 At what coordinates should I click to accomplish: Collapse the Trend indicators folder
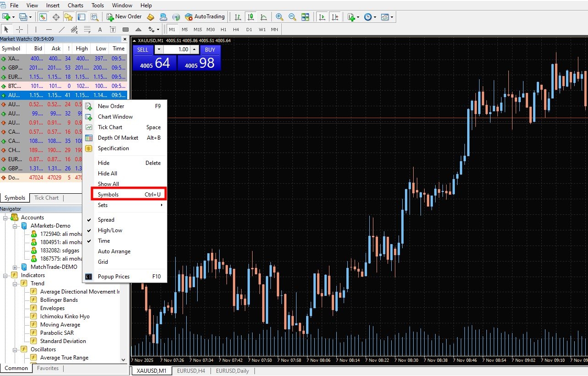coord(15,283)
